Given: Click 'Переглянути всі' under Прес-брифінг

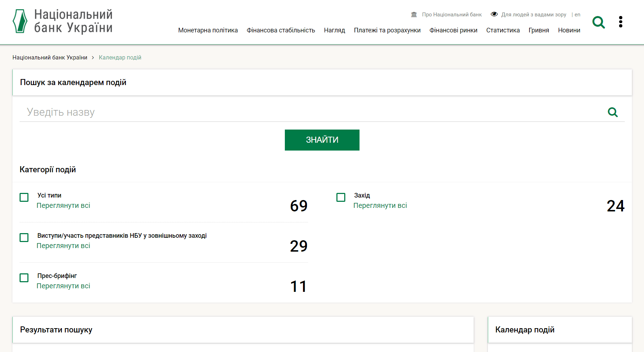Looking at the screenshot, I should [x=63, y=286].
